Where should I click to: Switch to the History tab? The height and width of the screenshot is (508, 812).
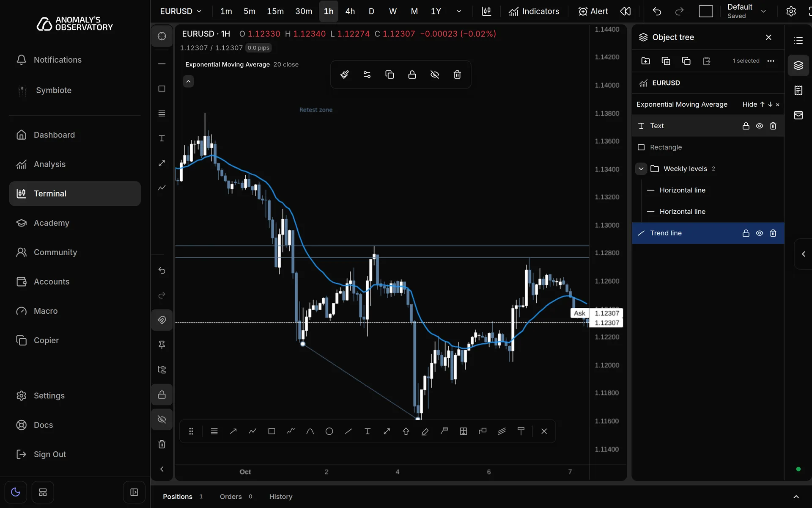click(281, 497)
